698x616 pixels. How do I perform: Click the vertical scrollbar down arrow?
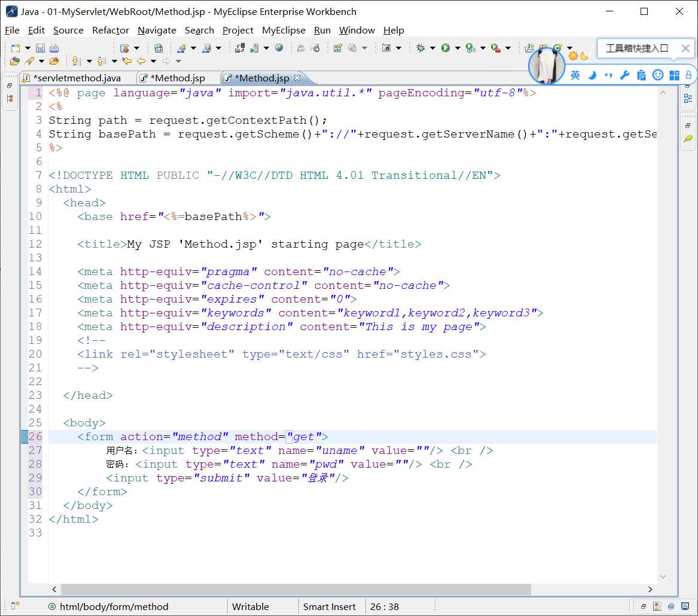tap(663, 577)
